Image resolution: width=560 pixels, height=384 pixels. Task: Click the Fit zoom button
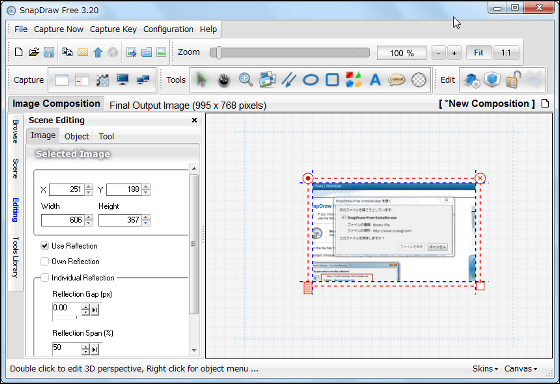479,53
